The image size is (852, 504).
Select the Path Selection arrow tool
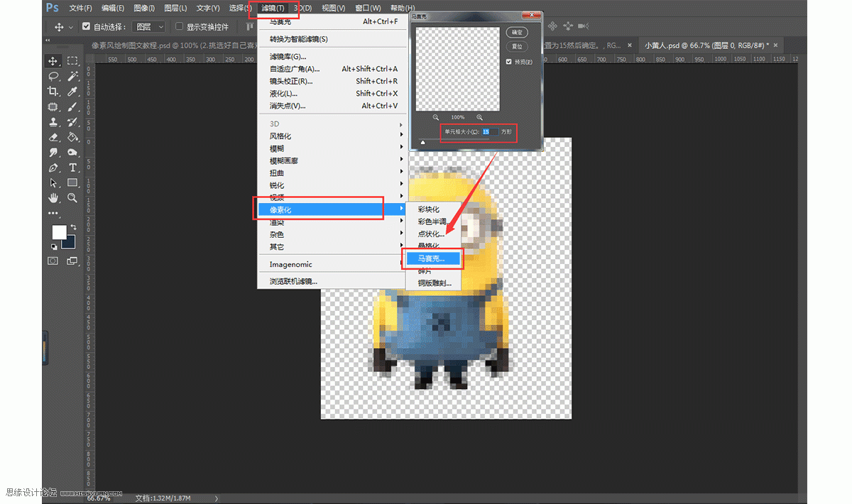53,183
